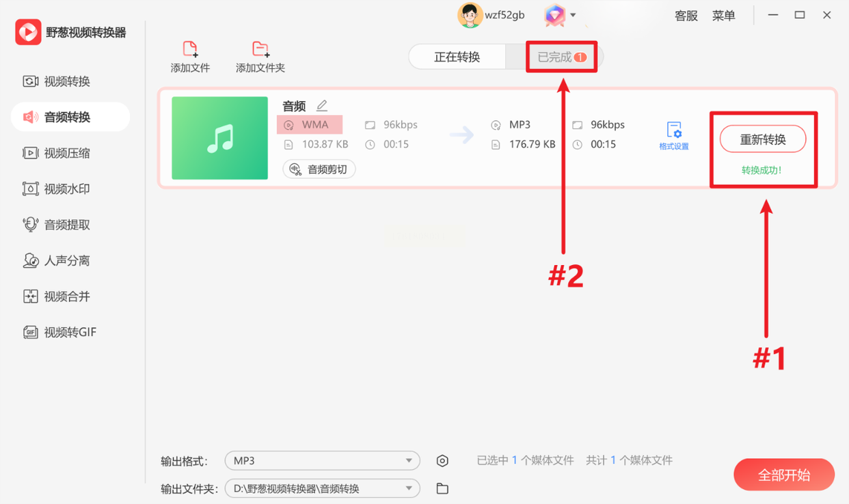
Task: Click the 103.87 KB source size
Action: click(325, 144)
